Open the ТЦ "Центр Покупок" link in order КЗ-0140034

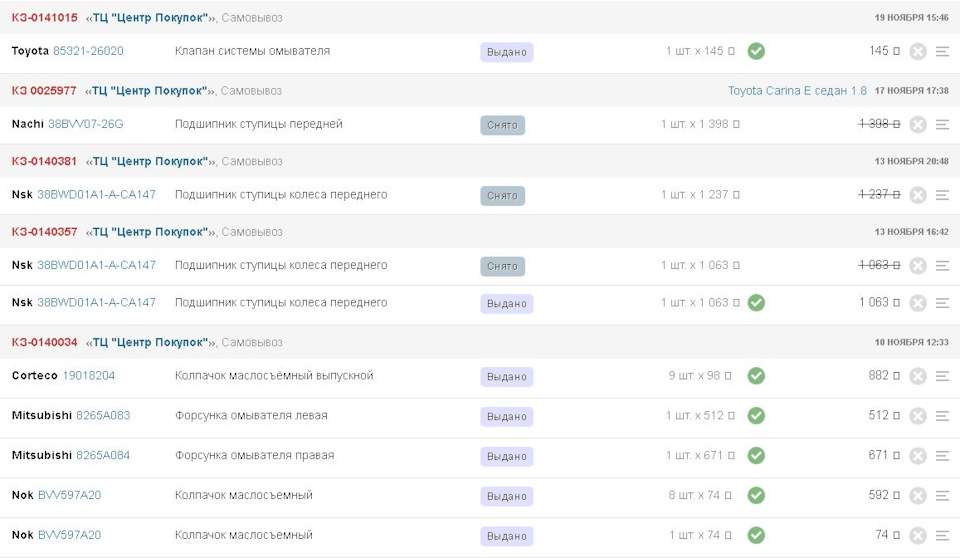click(151, 342)
